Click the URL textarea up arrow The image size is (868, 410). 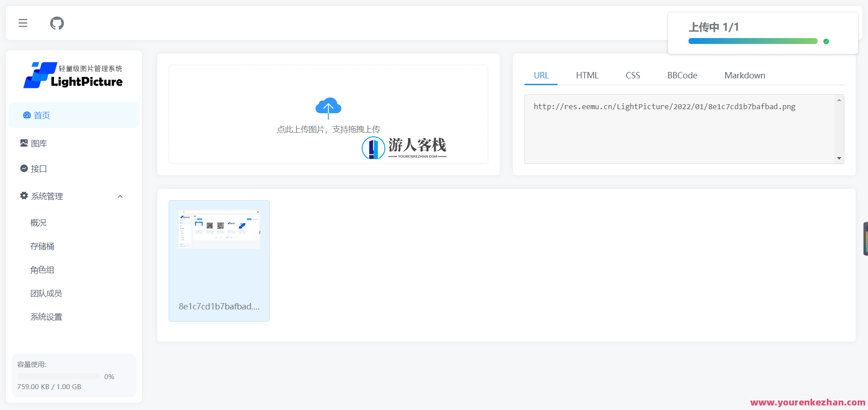point(839,100)
